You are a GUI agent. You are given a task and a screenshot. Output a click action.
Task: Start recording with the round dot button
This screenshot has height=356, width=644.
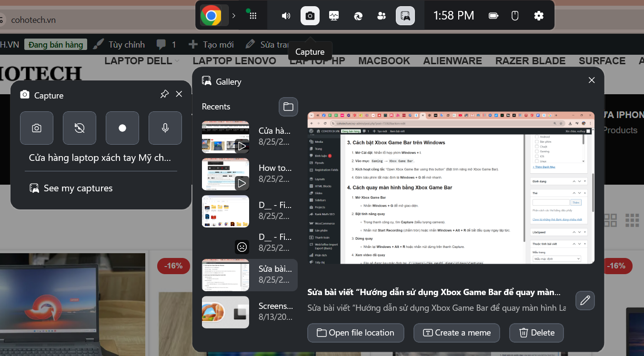click(x=122, y=128)
